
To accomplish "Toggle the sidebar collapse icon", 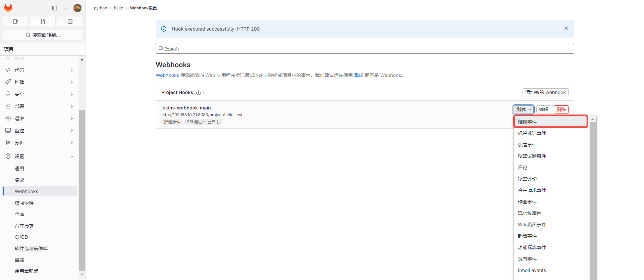I will [55, 8].
